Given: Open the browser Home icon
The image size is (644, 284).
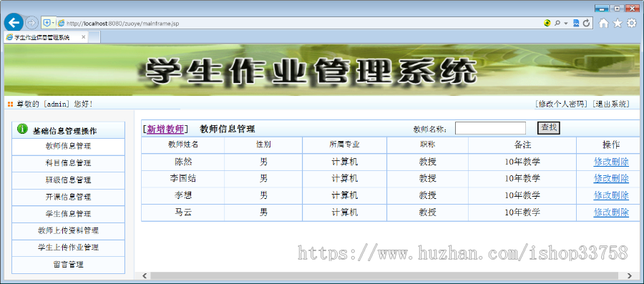Looking at the screenshot, I should click(603, 24).
